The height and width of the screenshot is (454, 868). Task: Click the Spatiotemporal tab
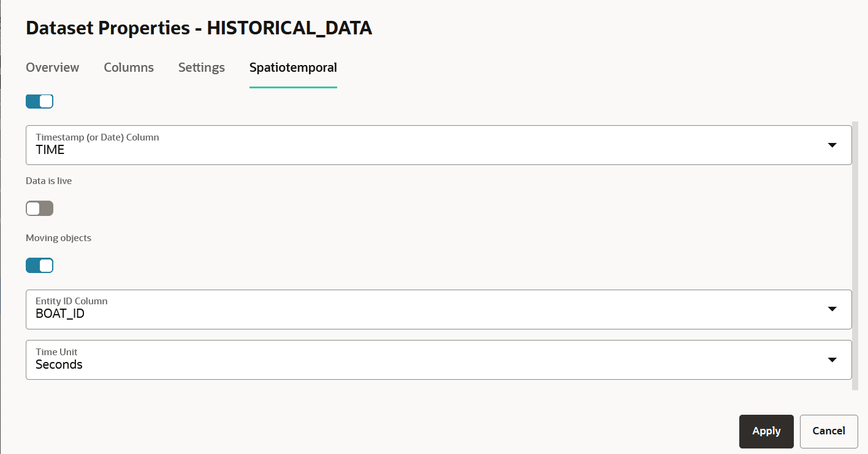click(x=293, y=67)
